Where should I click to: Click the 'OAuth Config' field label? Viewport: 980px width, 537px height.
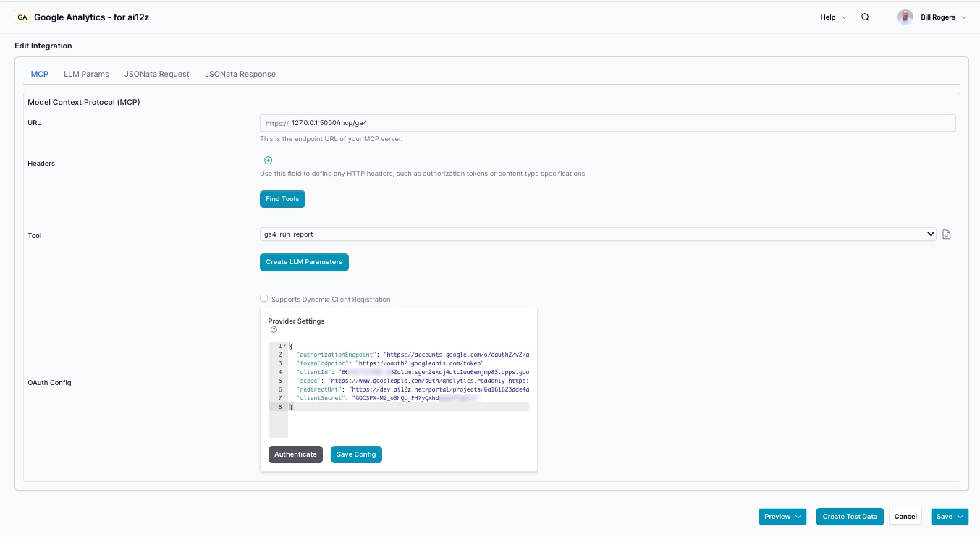pyautogui.click(x=49, y=383)
